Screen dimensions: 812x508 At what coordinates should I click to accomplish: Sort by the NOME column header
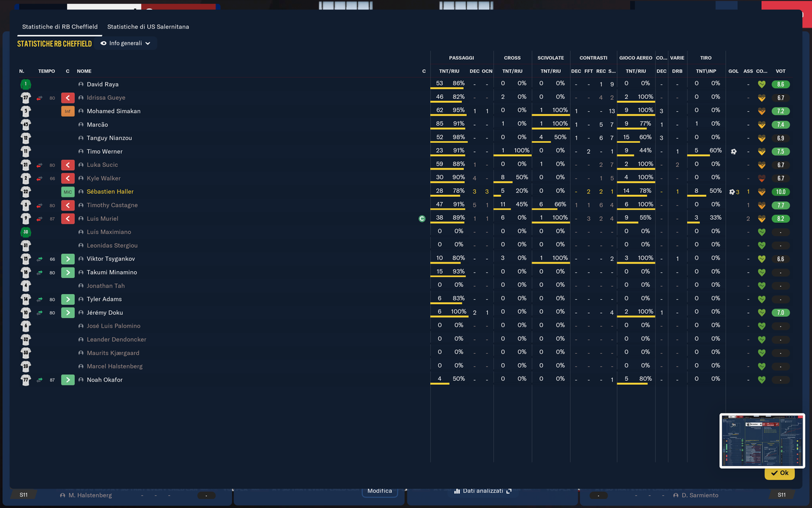[x=84, y=71]
